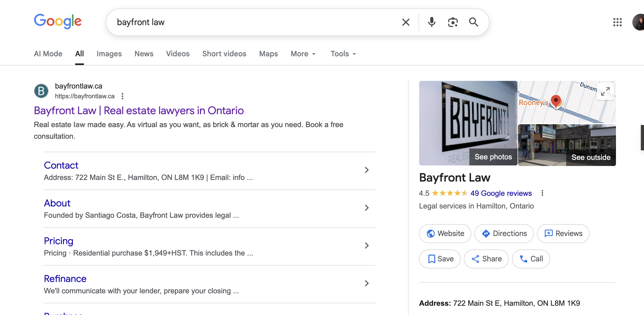Expand the Pricing sitelink chevron
This screenshot has width=644, height=315.
tap(366, 245)
